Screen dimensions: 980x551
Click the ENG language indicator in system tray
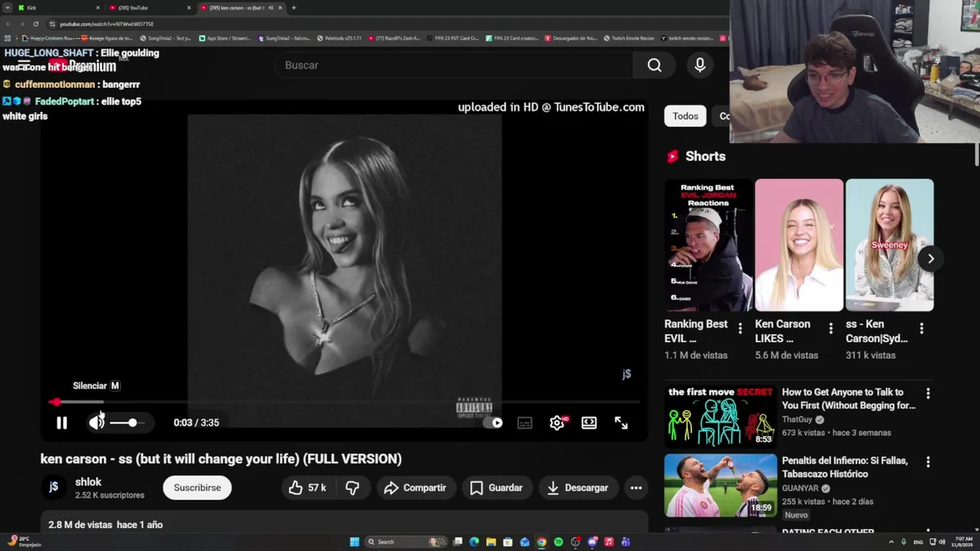click(x=919, y=542)
